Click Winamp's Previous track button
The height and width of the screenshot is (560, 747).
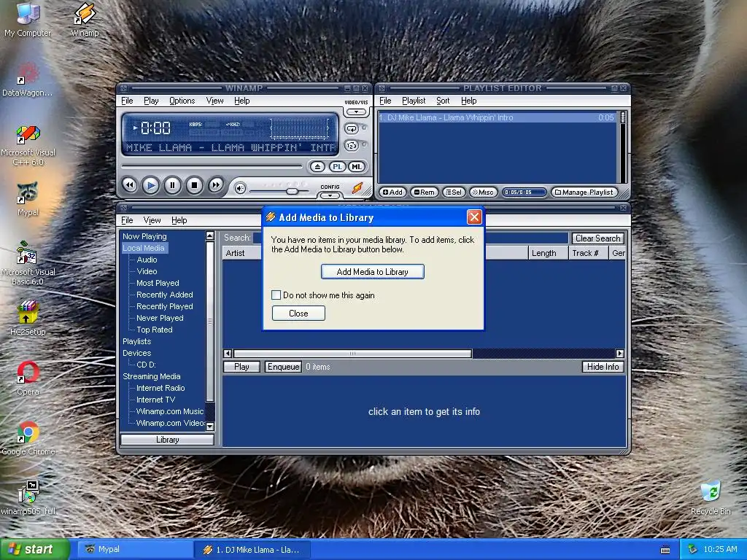(130, 185)
